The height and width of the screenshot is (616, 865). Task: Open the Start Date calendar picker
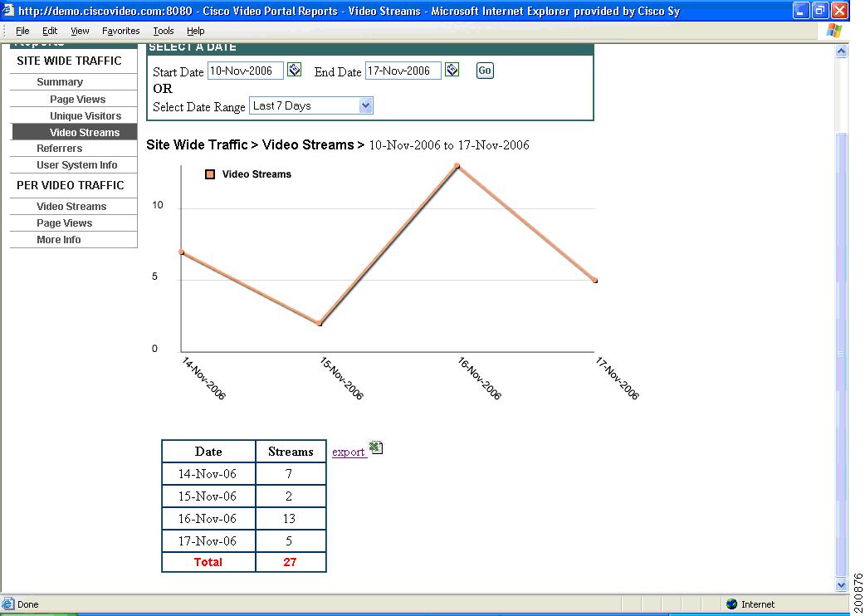point(294,70)
